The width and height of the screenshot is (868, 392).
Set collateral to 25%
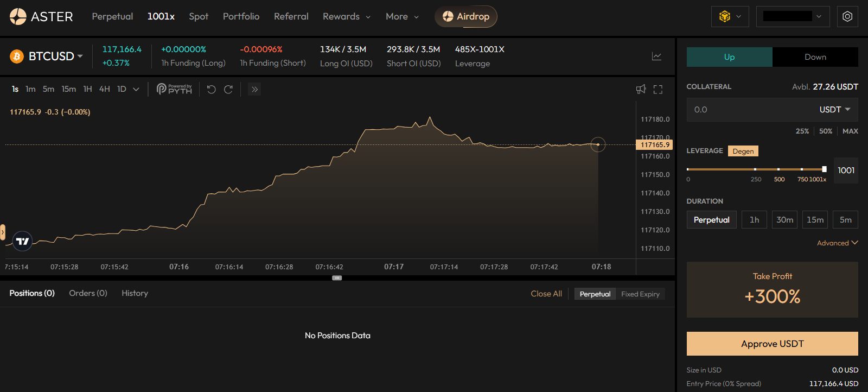(x=802, y=131)
